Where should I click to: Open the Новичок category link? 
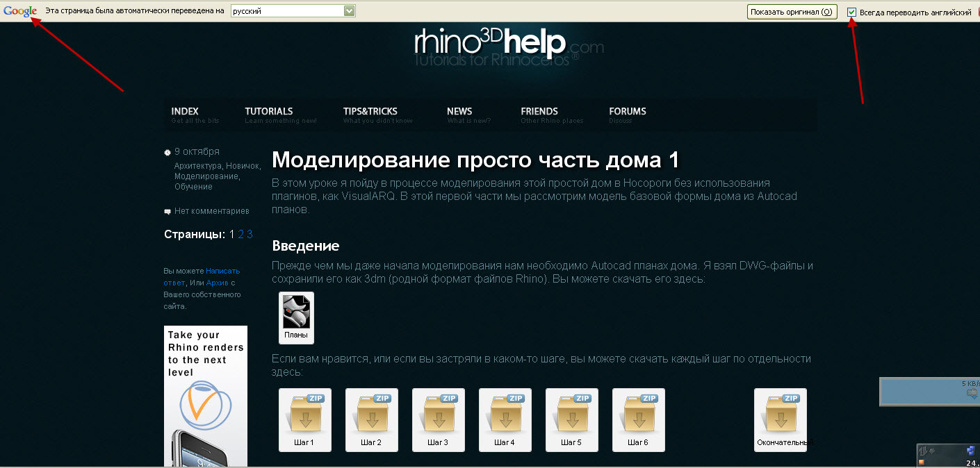coord(242,166)
